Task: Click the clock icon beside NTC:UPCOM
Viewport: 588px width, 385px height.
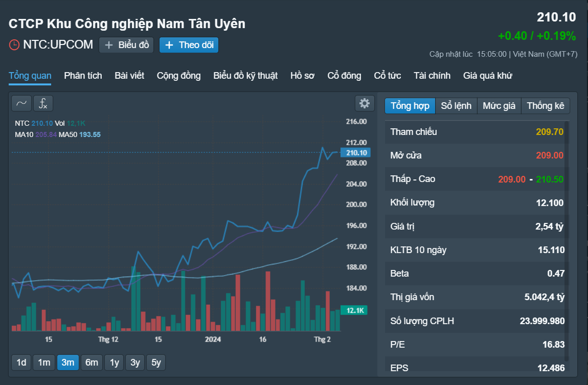Action: point(14,44)
